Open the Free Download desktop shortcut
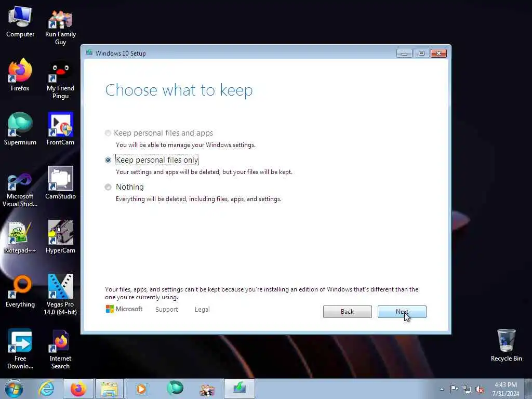 20,349
